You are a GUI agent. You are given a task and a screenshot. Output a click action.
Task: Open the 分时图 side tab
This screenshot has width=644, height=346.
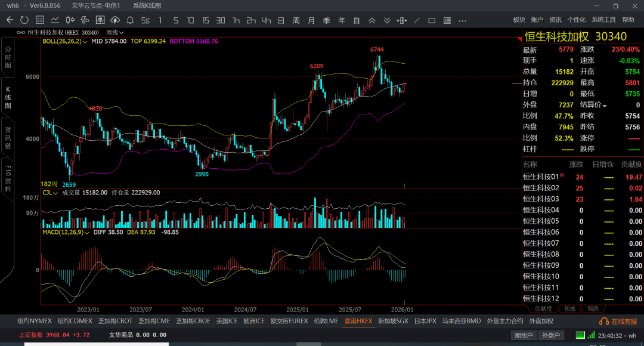tap(8, 57)
